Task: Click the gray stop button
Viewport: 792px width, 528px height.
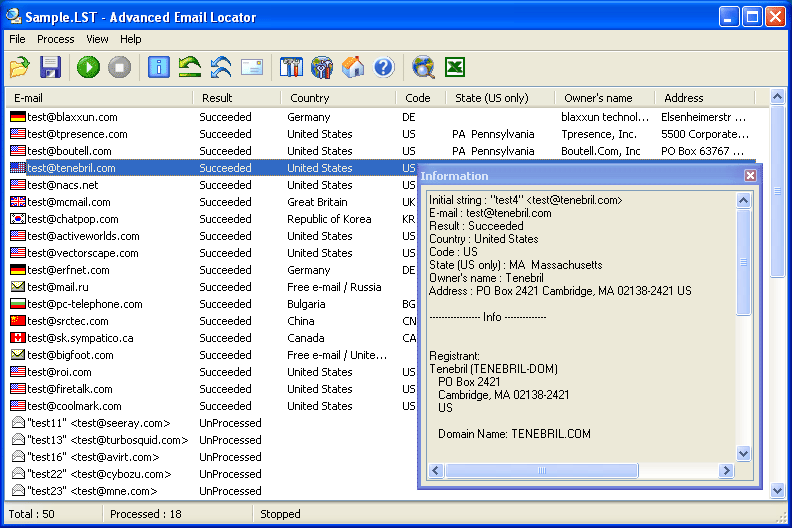Action: 119,67
